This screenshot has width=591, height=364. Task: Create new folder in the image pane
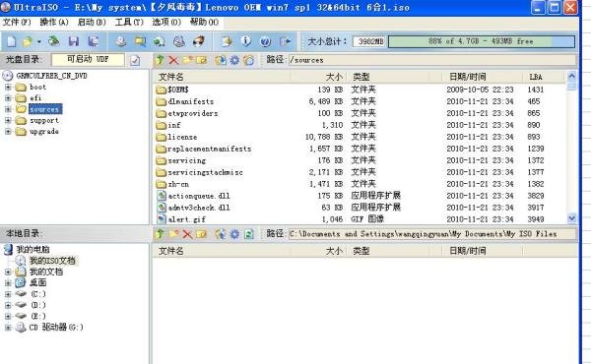pos(187,60)
